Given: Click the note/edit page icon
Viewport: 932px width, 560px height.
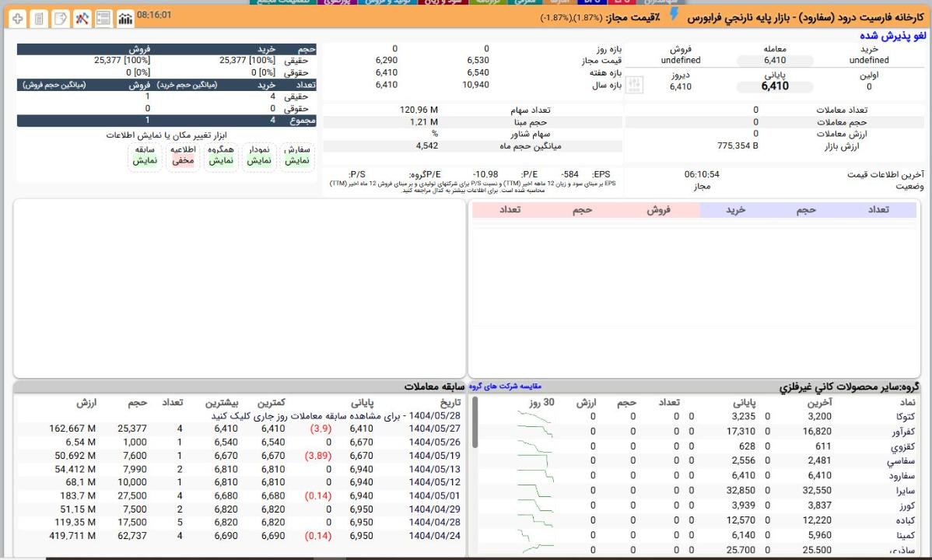Looking at the screenshot, I should point(60,18).
